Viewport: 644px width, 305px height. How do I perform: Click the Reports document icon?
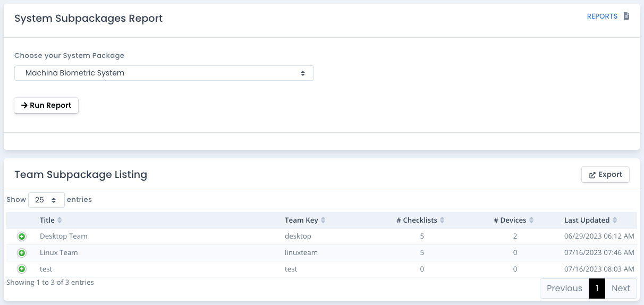coord(626,16)
